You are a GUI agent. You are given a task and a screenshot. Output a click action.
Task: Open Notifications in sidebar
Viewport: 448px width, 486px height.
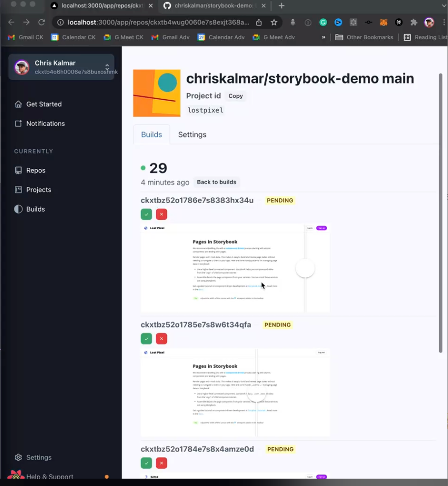[x=40, y=123]
